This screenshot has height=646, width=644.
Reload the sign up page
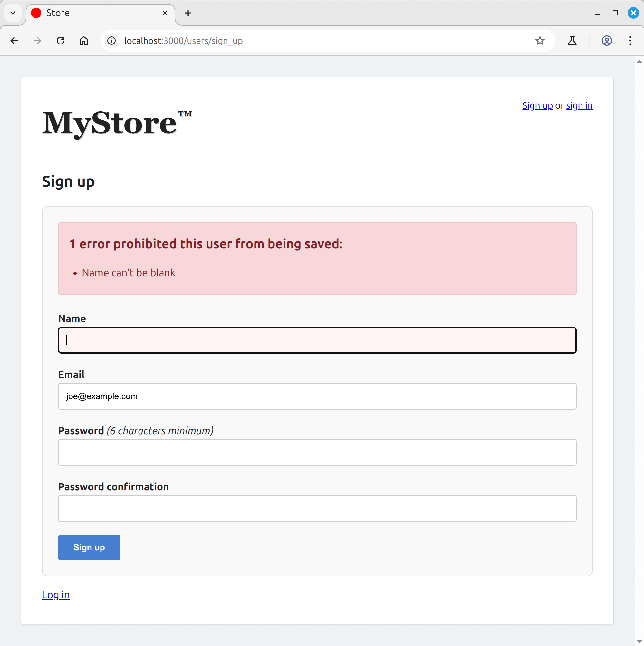(x=61, y=41)
